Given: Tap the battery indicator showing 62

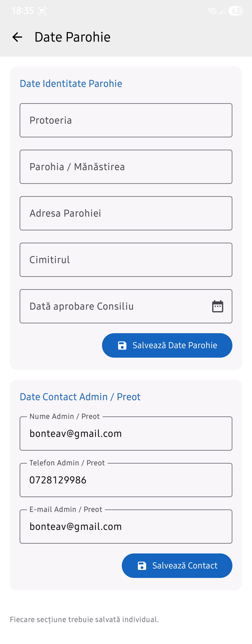Looking at the screenshot, I should tap(236, 10).
